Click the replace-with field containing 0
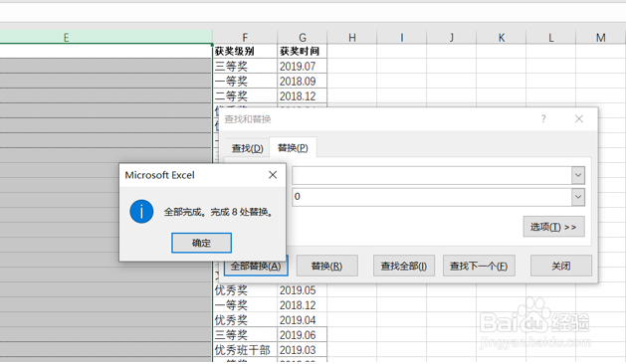 tap(432, 197)
